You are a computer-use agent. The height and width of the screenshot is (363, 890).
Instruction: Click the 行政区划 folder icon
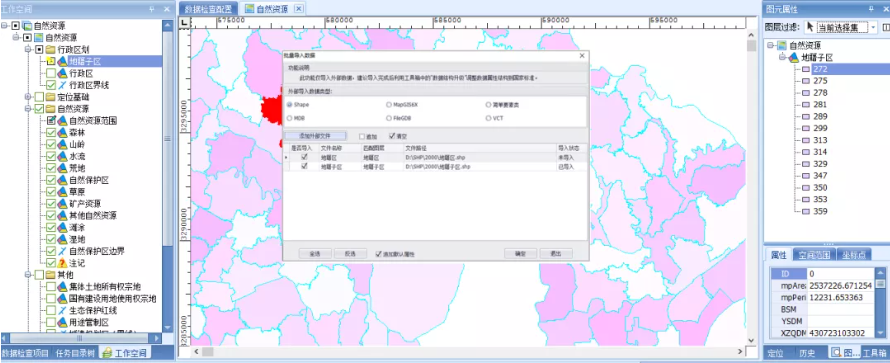(x=51, y=49)
